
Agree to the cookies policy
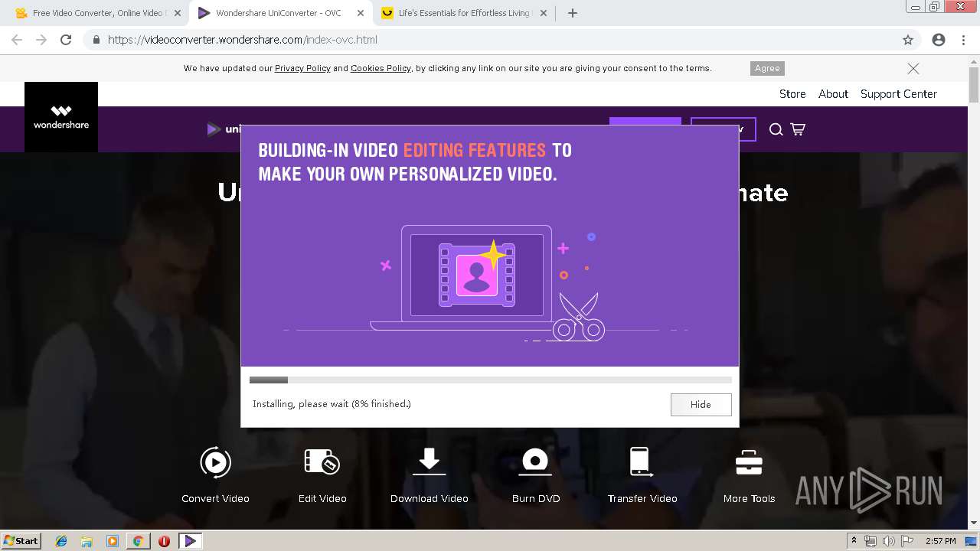click(x=767, y=68)
